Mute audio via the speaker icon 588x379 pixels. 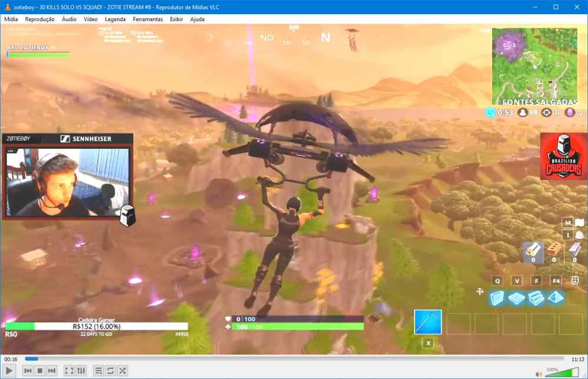[x=539, y=374]
